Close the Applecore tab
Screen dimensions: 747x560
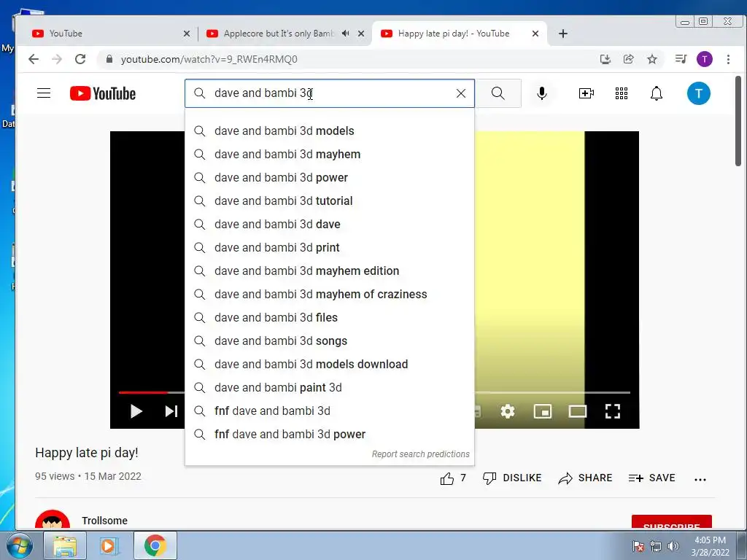point(361,34)
